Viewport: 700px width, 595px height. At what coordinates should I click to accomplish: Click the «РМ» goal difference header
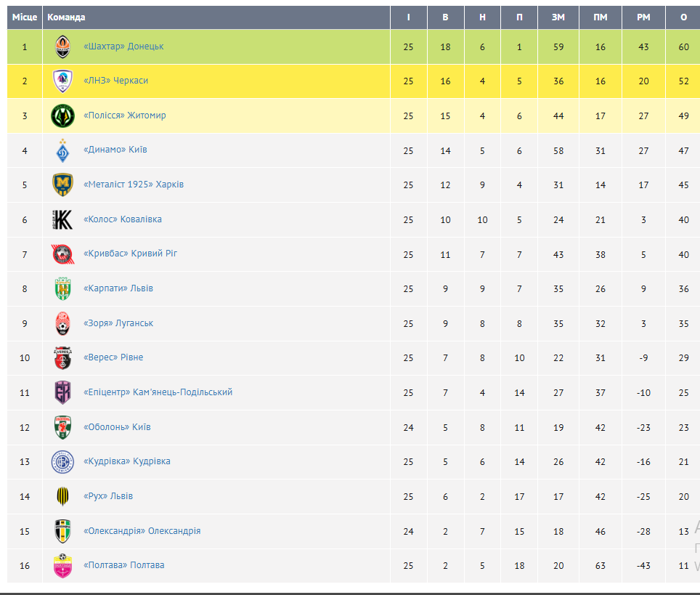pos(643,17)
